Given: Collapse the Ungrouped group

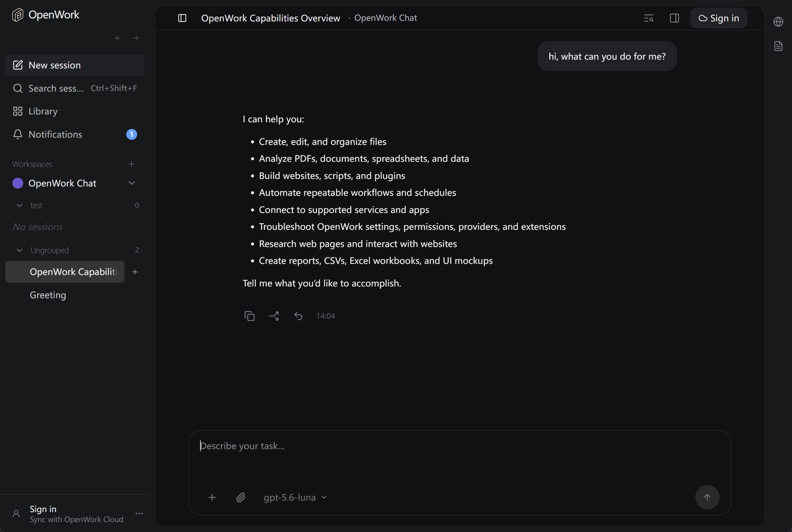Looking at the screenshot, I should (20, 250).
